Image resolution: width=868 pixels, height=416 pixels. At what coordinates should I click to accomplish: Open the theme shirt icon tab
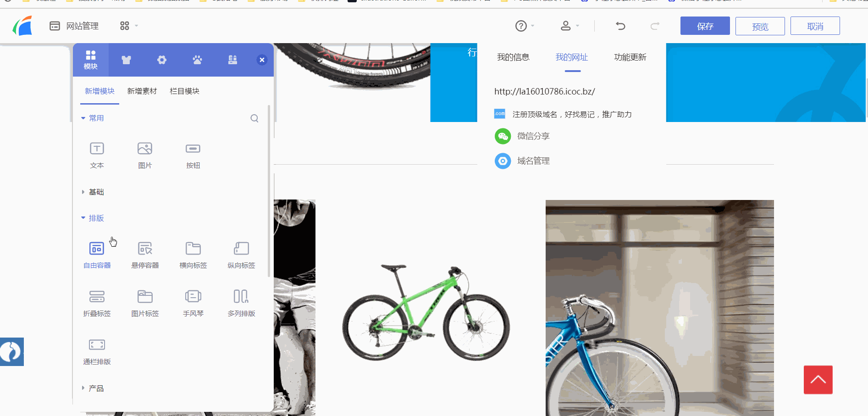tap(126, 60)
